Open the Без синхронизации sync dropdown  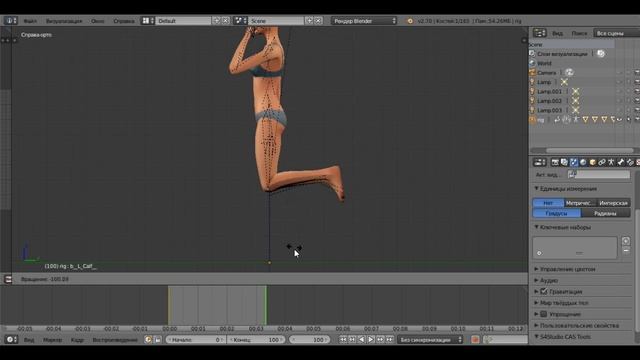click(430, 339)
